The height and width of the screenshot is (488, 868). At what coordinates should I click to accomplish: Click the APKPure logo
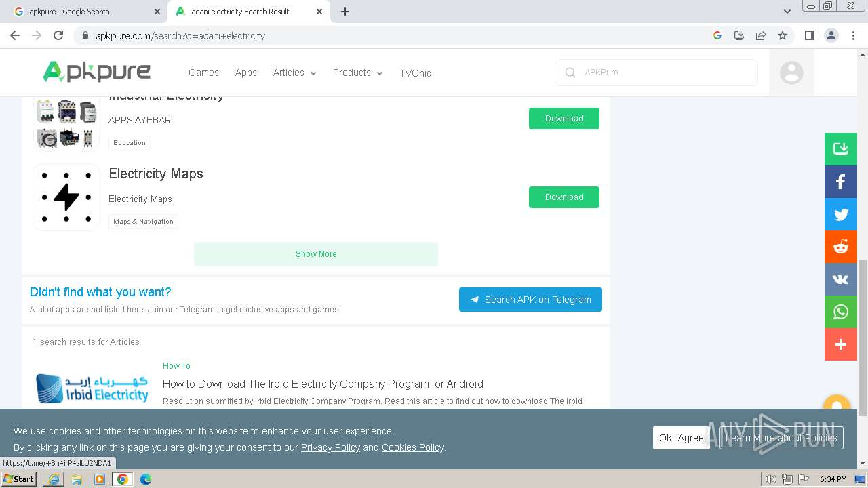tap(97, 71)
